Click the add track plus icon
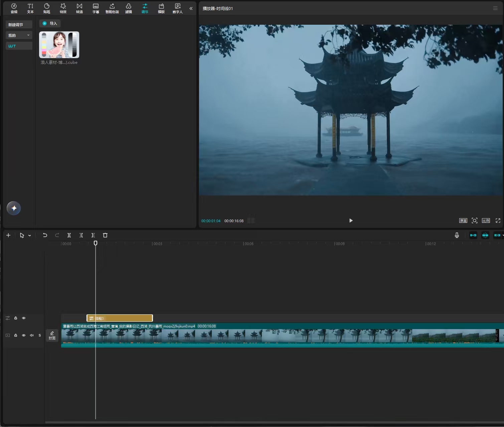The width and height of the screenshot is (504, 427). 8,235
